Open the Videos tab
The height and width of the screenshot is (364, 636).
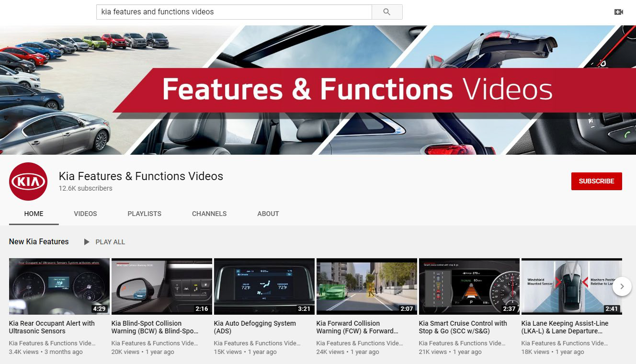coord(86,214)
